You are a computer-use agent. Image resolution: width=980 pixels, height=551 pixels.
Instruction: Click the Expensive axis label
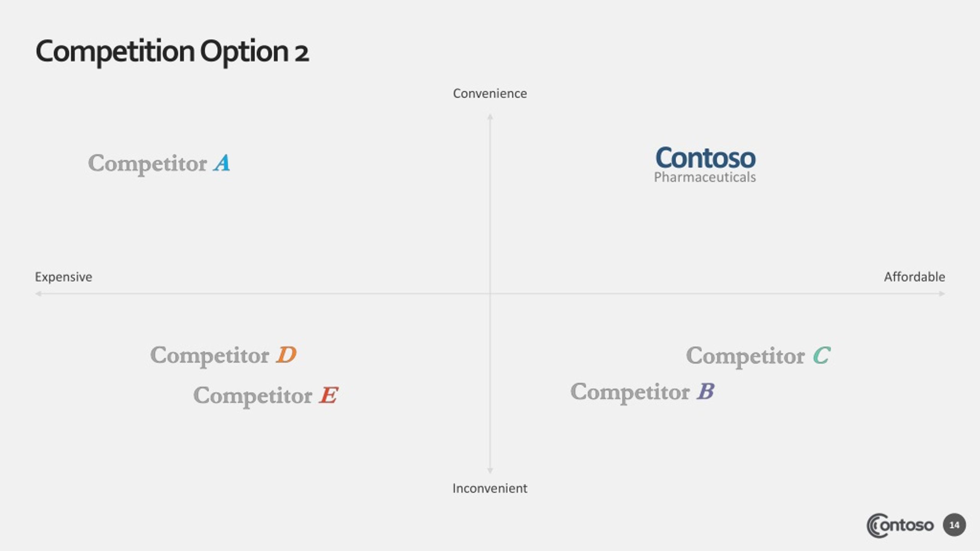pyautogui.click(x=64, y=277)
